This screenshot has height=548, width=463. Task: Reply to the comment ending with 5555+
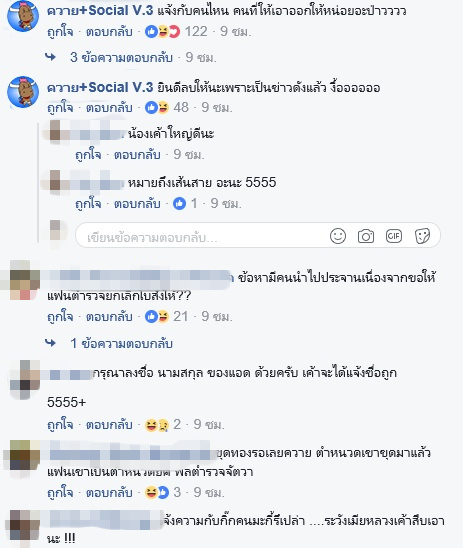click(x=109, y=425)
